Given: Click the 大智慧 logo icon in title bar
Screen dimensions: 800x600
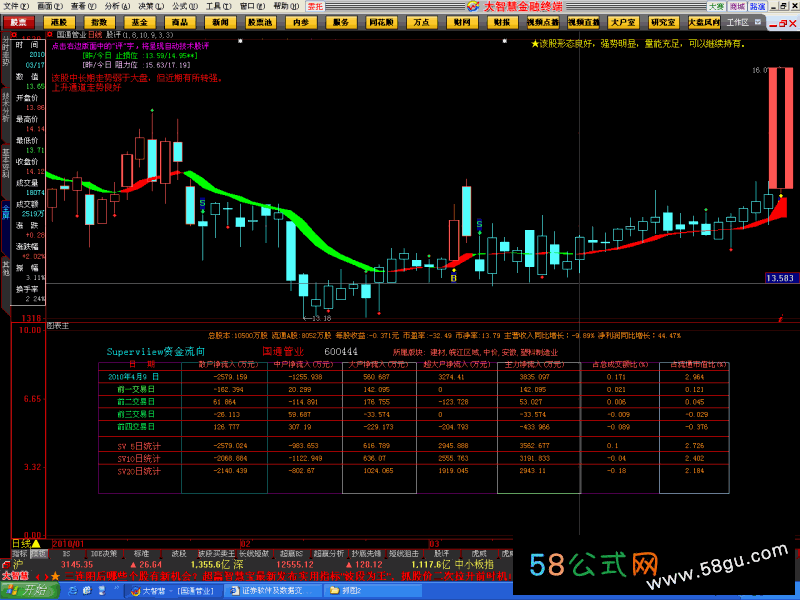Looking at the screenshot, I should tap(473, 7).
